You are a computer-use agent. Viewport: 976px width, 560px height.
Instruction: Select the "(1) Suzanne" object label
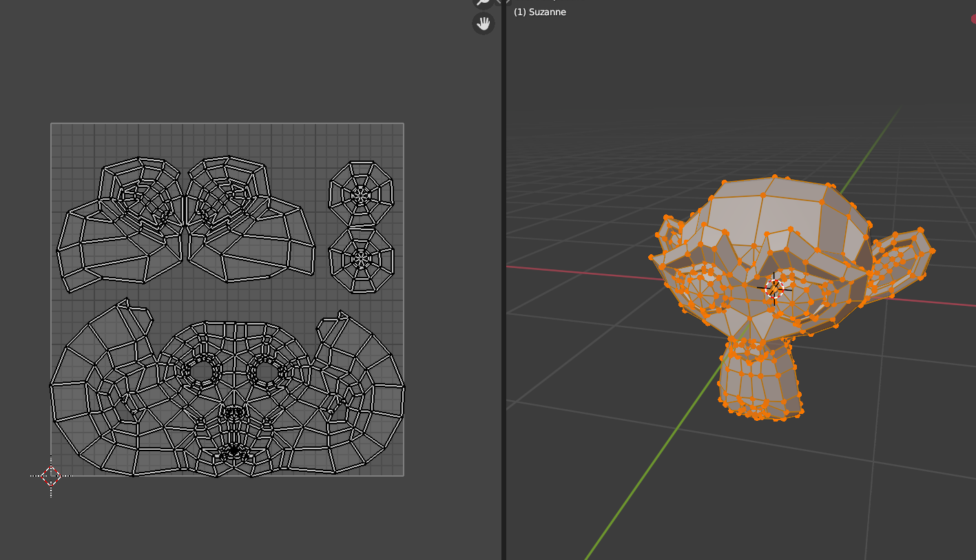540,12
